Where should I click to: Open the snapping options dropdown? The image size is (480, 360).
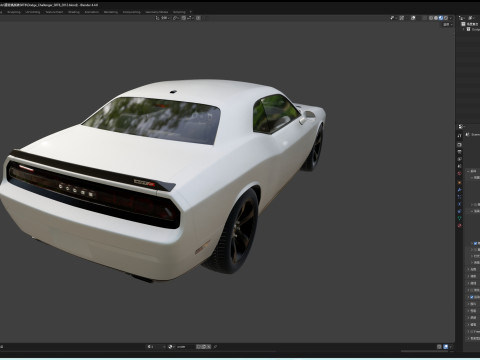[x=190, y=18]
